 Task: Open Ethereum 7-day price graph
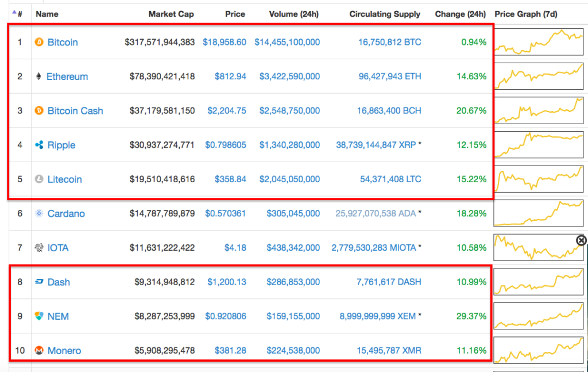pos(539,76)
